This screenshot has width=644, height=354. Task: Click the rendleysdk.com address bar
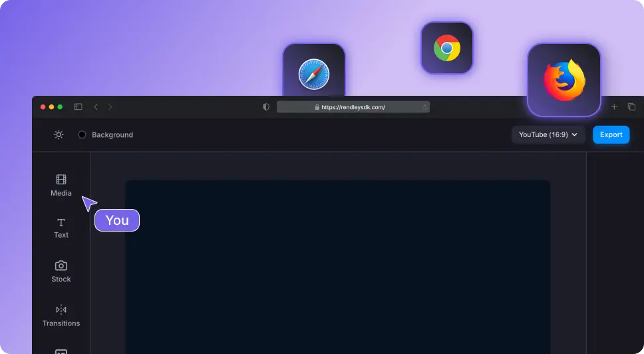coord(353,106)
